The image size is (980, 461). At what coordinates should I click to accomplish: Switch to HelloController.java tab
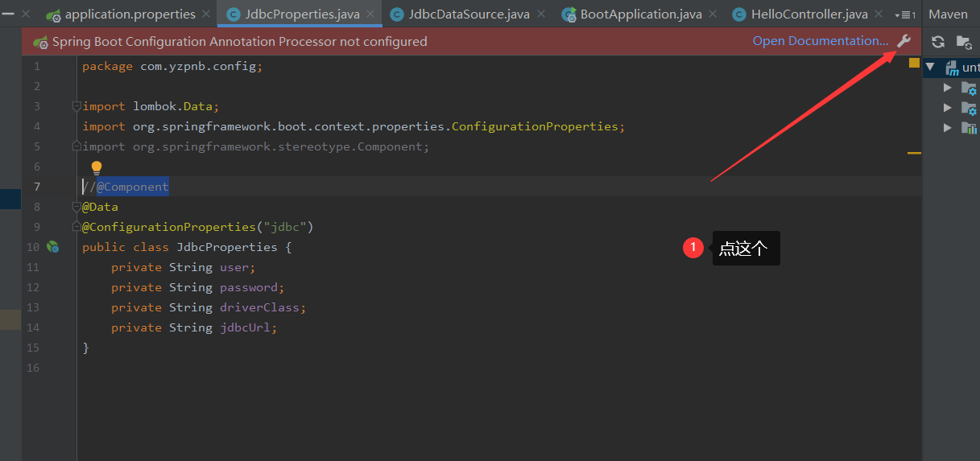coord(809,14)
